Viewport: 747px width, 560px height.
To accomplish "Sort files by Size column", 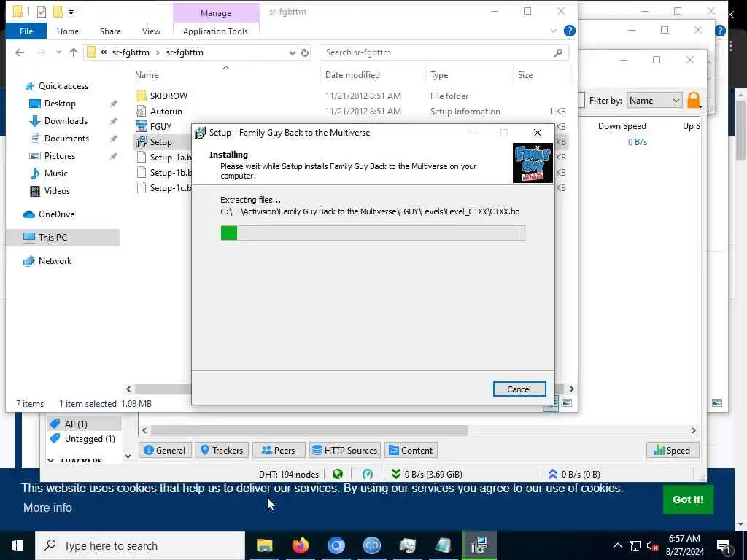I will [525, 75].
